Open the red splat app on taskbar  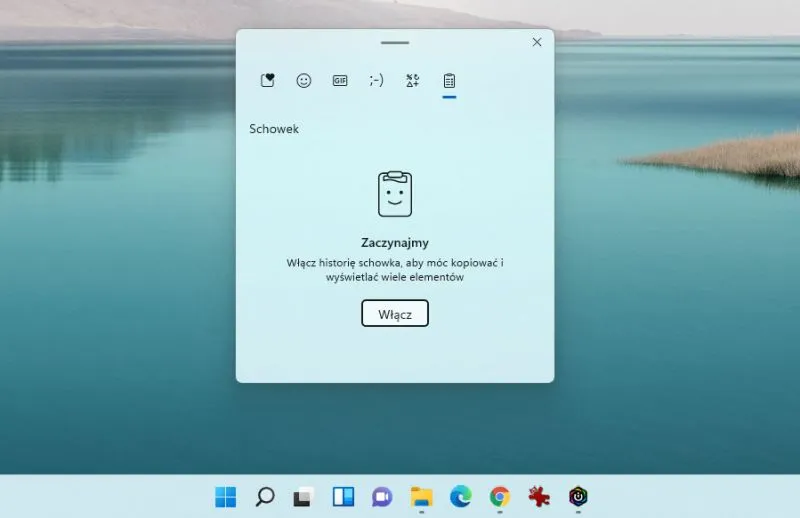[x=539, y=497]
